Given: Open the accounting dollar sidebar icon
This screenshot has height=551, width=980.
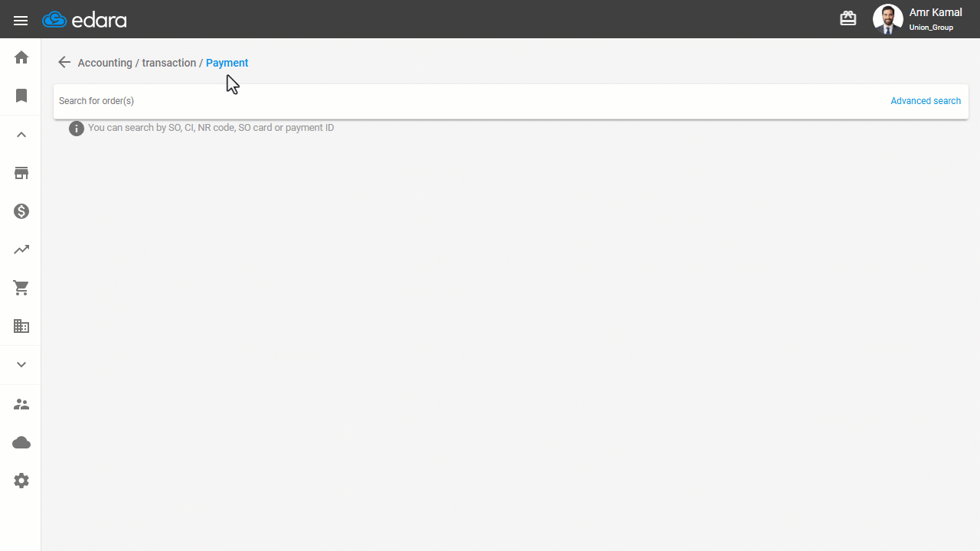Looking at the screenshot, I should tap(21, 211).
